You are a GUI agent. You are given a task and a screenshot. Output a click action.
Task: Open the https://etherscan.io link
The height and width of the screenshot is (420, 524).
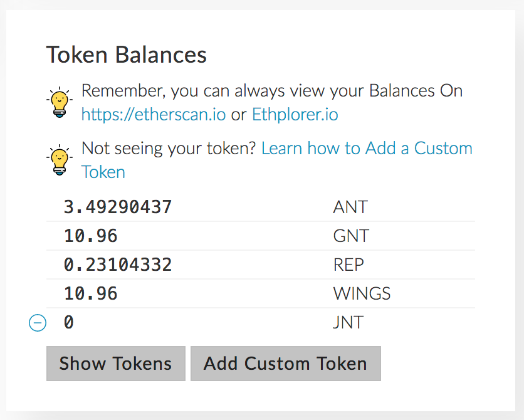coord(154,115)
